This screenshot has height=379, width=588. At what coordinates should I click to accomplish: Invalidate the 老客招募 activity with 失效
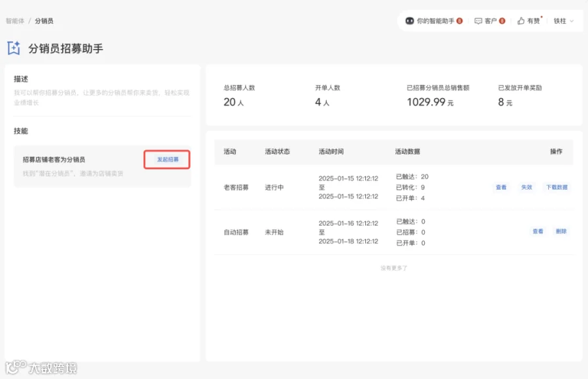point(527,188)
